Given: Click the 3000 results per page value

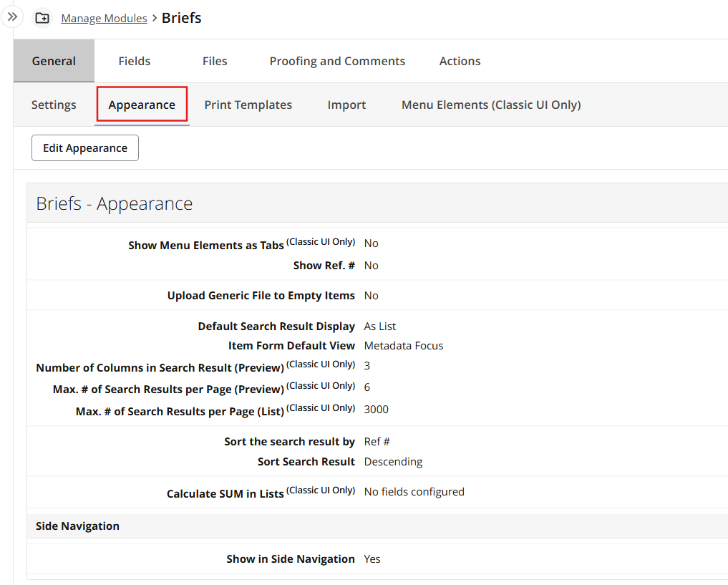Looking at the screenshot, I should pyautogui.click(x=376, y=409).
